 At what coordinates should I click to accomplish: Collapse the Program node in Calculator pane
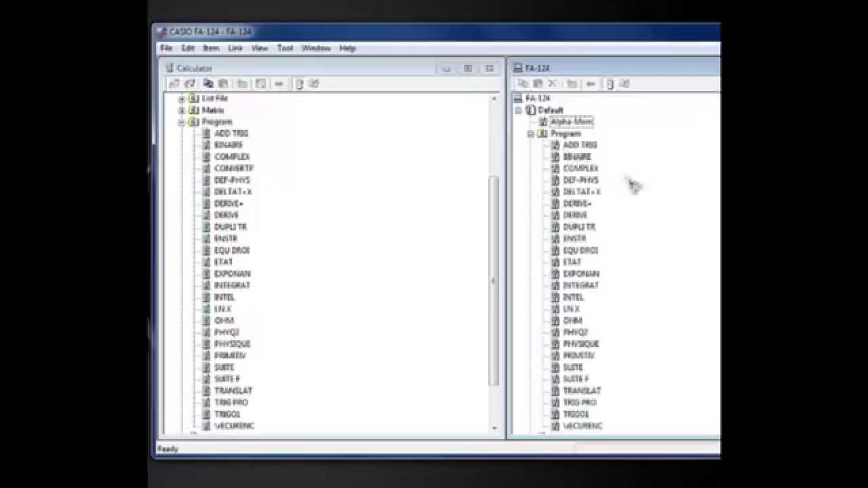(182, 123)
